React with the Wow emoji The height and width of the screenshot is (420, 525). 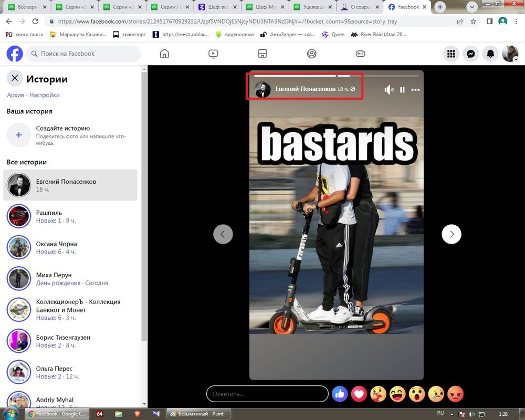pyautogui.click(x=417, y=394)
